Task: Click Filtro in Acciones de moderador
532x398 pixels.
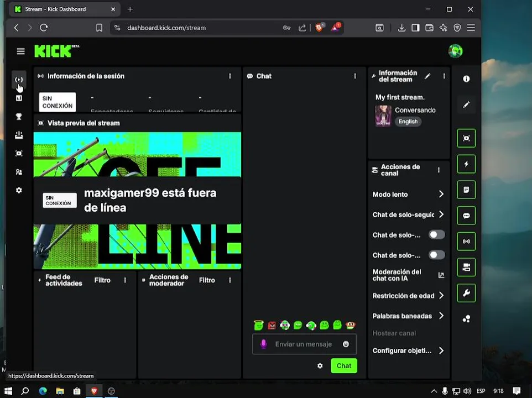Action: [207, 280]
